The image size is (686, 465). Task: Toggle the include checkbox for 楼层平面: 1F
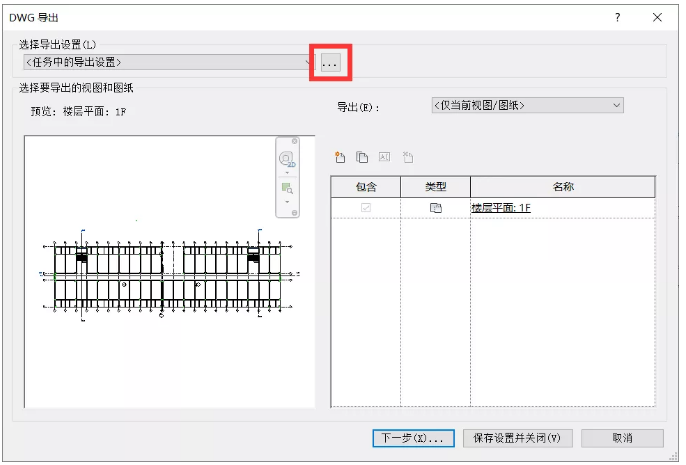coord(365,208)
